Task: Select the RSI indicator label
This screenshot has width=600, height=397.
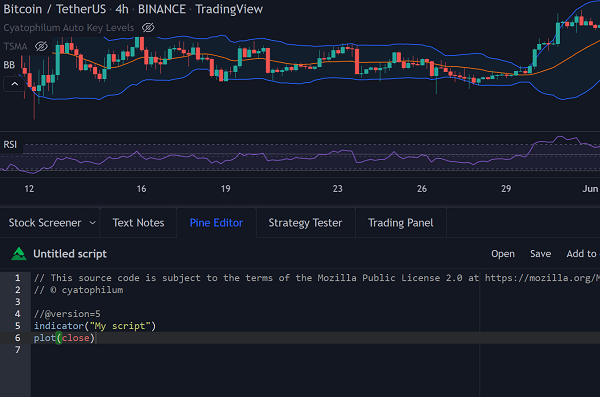Action: [x=10, y=144]
